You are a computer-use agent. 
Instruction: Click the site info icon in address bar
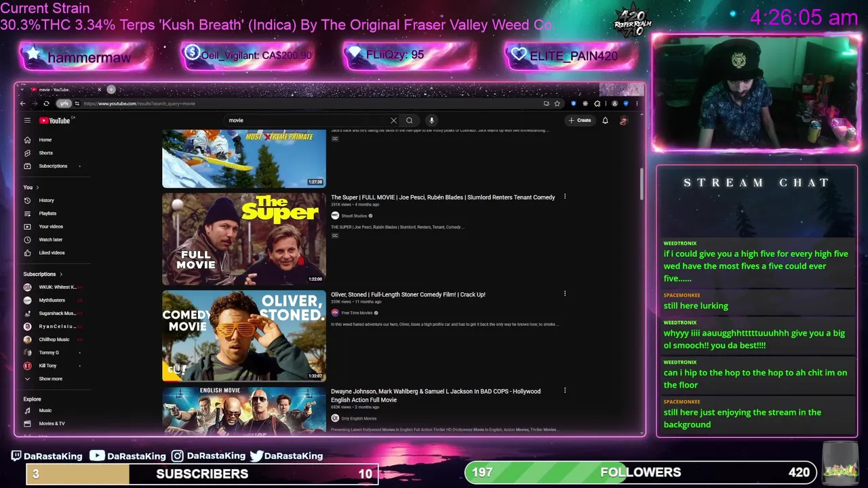click(x=77, y=104)
